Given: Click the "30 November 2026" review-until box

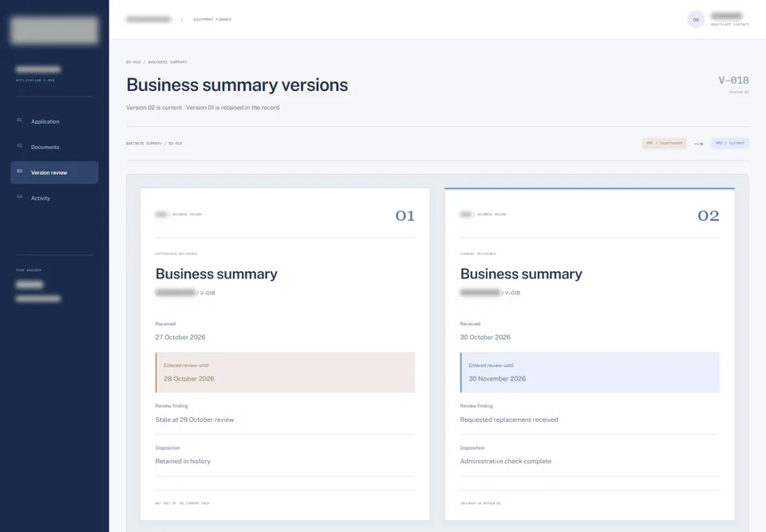Looking at the screenshot, I should (x=590, y=372).
